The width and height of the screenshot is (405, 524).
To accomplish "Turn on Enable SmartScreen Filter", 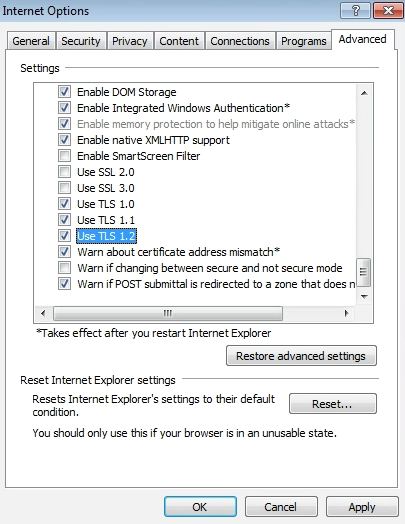I will (x=64, y=156).
